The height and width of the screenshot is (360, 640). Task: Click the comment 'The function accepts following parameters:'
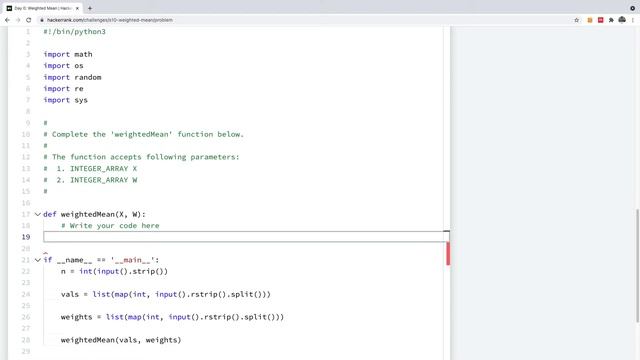pos(141,157)
